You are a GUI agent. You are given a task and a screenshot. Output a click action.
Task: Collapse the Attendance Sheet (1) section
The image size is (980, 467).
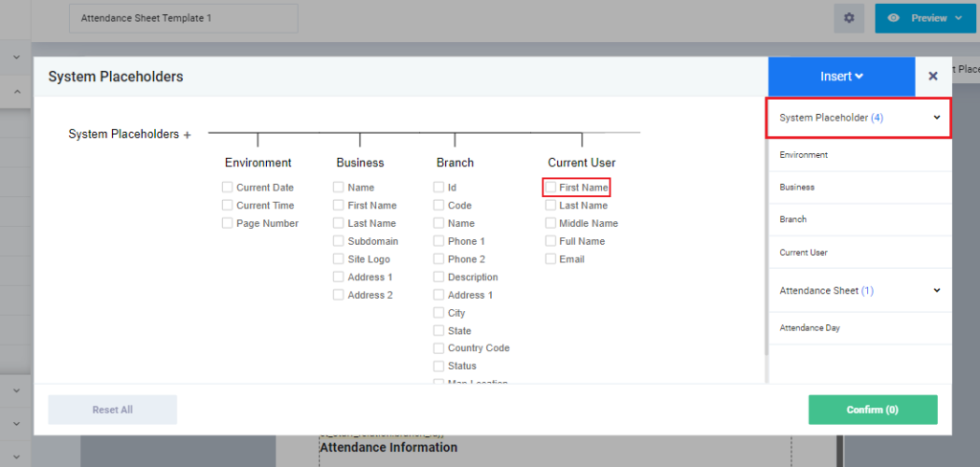(x=937, y=290)
